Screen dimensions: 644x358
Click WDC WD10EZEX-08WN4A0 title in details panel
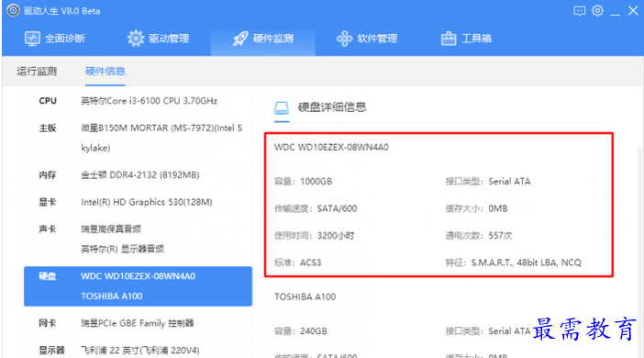tap(331, 147)
